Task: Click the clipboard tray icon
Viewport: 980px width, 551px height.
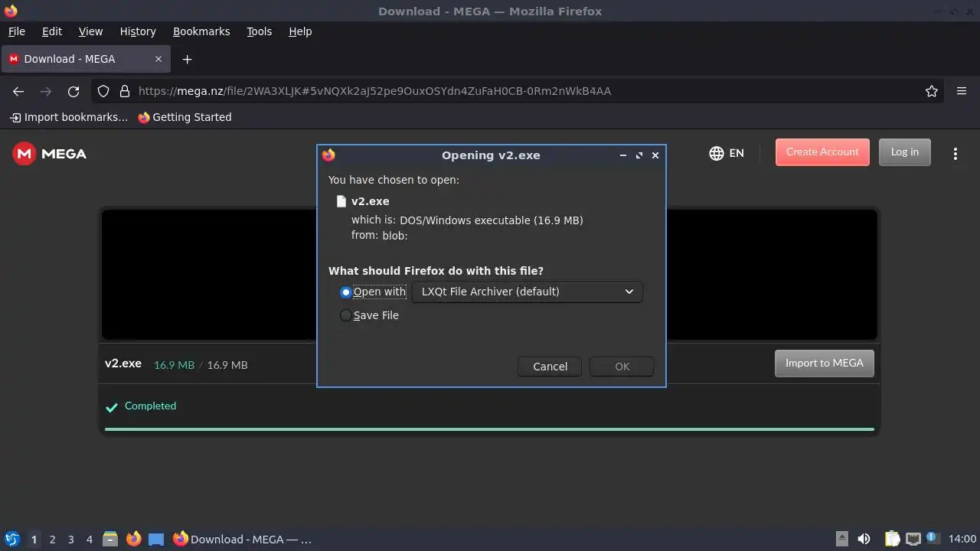Action: click(x=892, y=539)
